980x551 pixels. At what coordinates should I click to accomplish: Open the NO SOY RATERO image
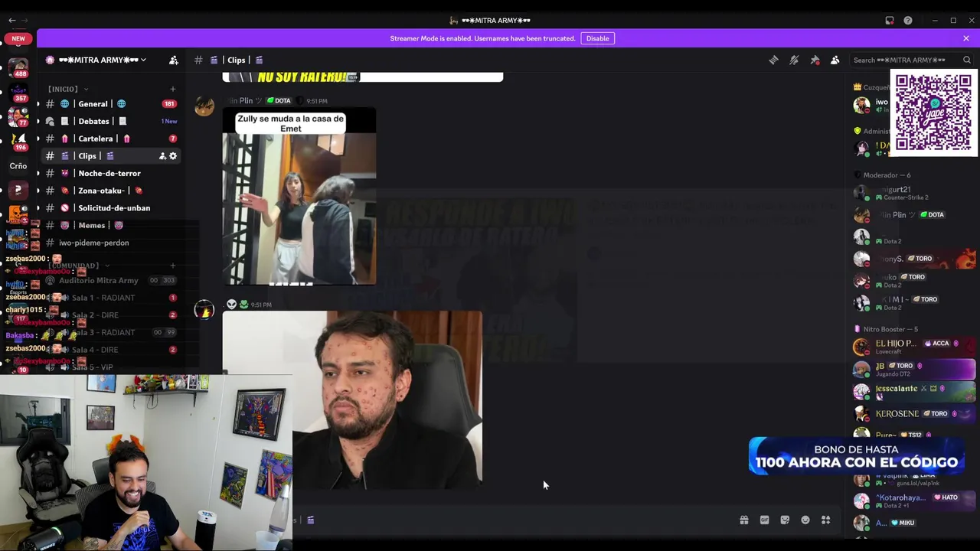(x=363, y=77)
